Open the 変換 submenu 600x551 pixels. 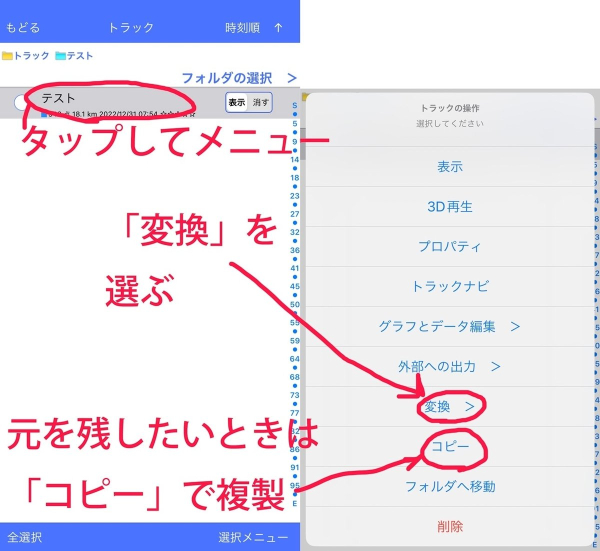point(449,406)
